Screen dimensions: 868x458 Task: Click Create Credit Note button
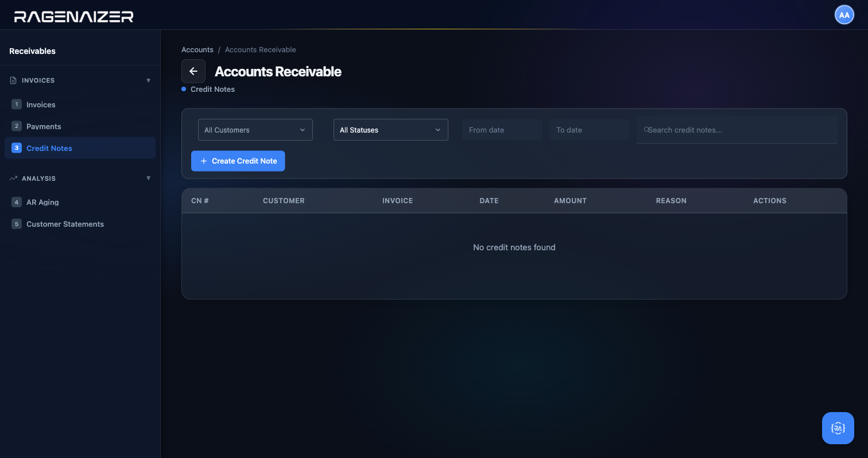[x=238, y=161]
